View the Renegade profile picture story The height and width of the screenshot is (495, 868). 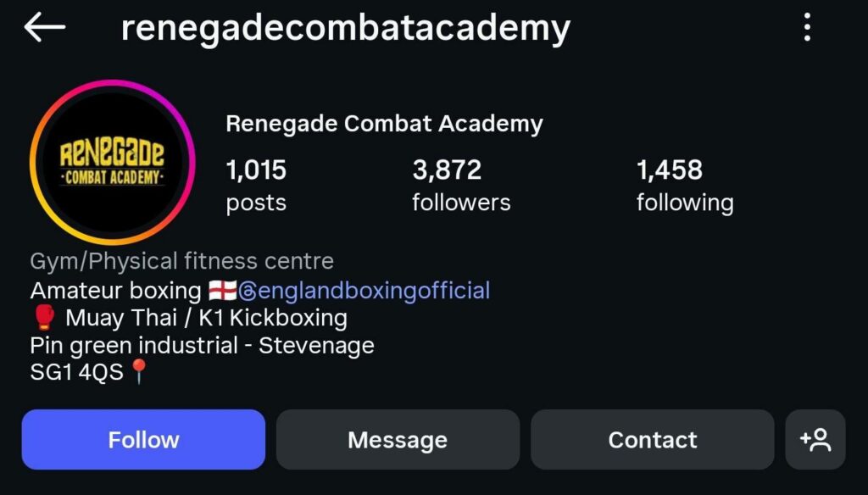[112, 163]
